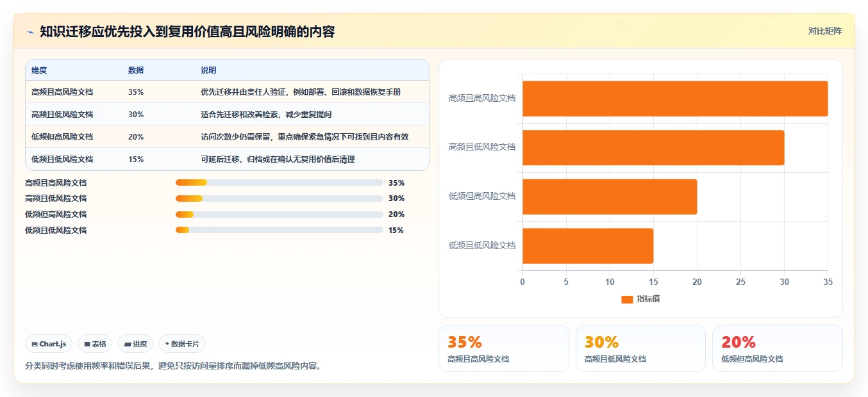Click the 对比矩阵 label in the header
This screenshot has width=868, height=397.
point(824,31)
